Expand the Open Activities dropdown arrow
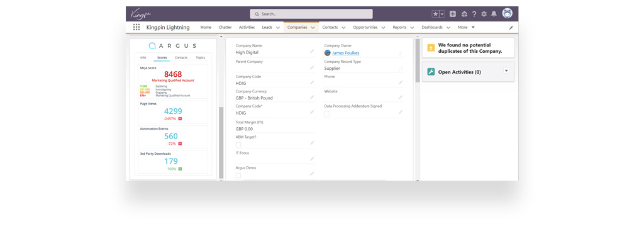Viewport: 644px width, 231px height. (506, 70)
